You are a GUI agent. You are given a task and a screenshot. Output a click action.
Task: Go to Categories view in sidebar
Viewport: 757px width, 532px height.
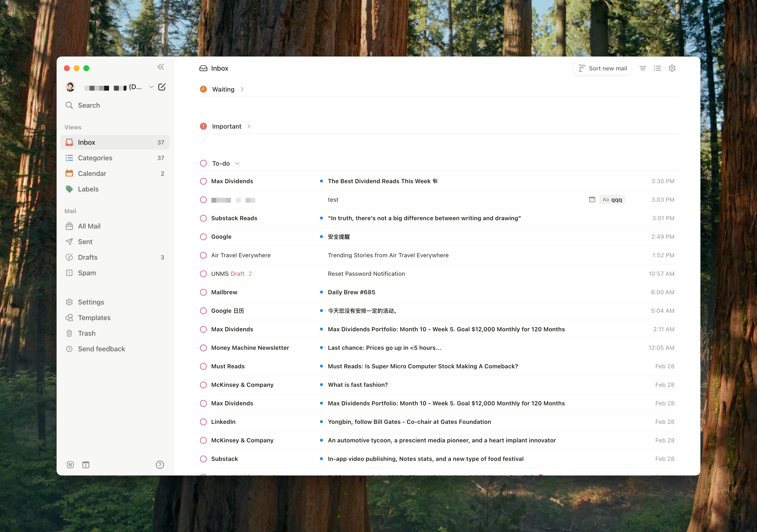[95, 158]
